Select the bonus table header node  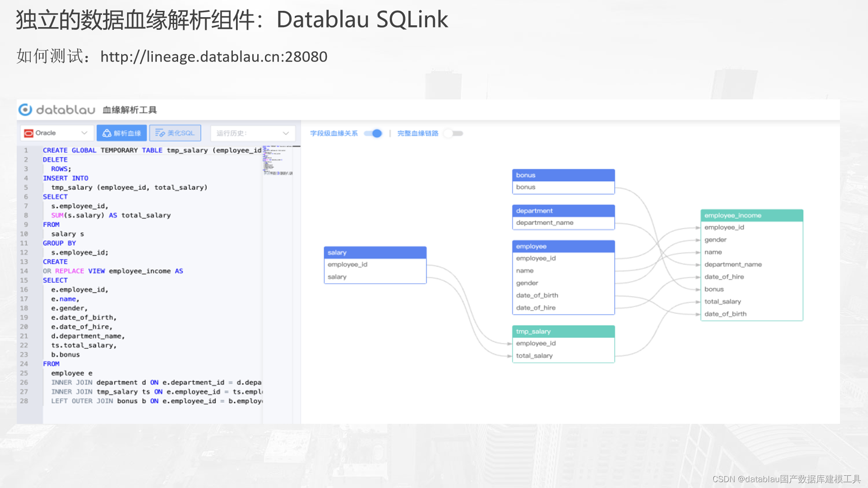(x=563, y=175)
